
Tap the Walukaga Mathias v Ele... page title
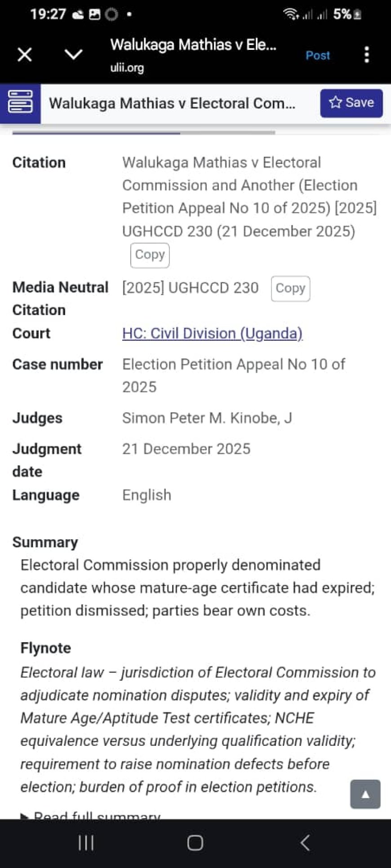pos(193,44)
